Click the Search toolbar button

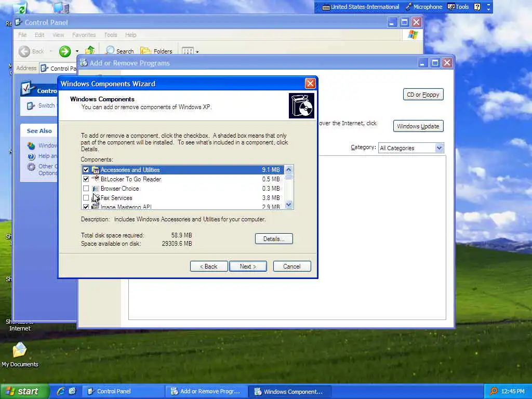click(x=119, y=51)
